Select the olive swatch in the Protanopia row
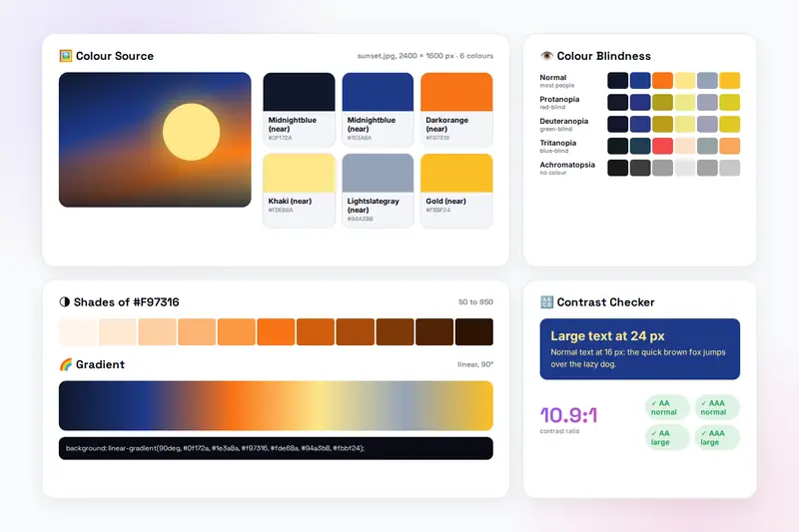Image resolution: width=799 pixels, height=532 pixels. click(662, 103)
